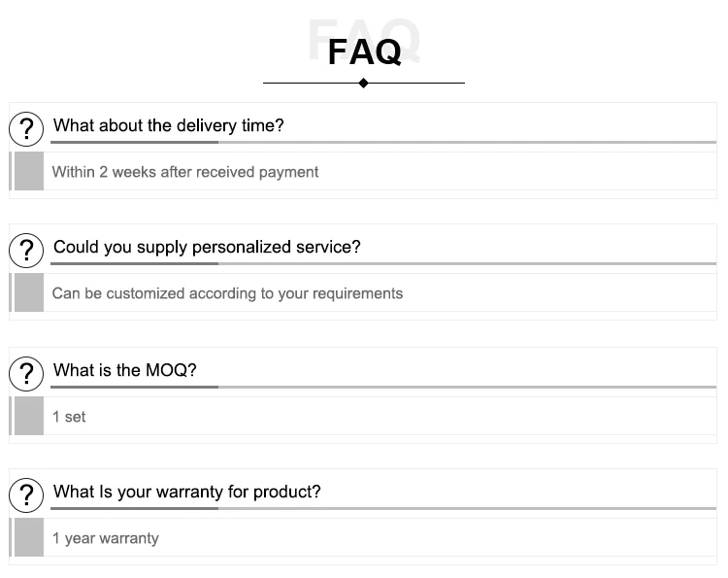Click the gray square beside the delivery answer

click(x=29, y=172)
